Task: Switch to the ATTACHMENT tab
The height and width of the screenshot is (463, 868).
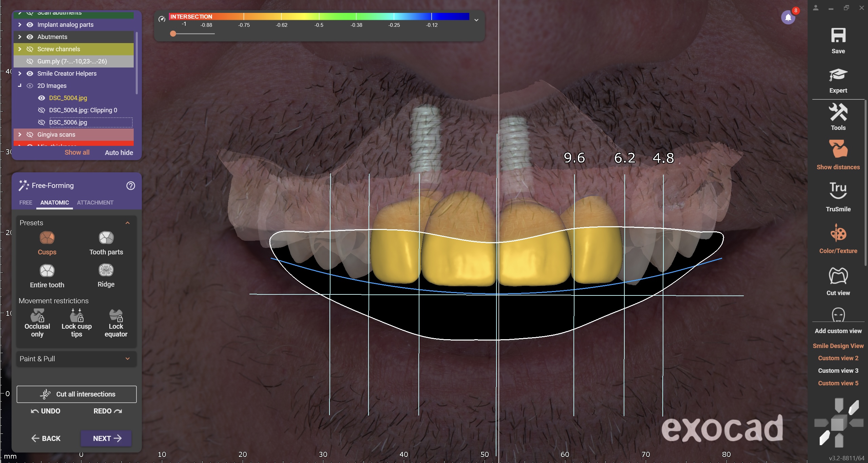Action: [x=95, y=202]
